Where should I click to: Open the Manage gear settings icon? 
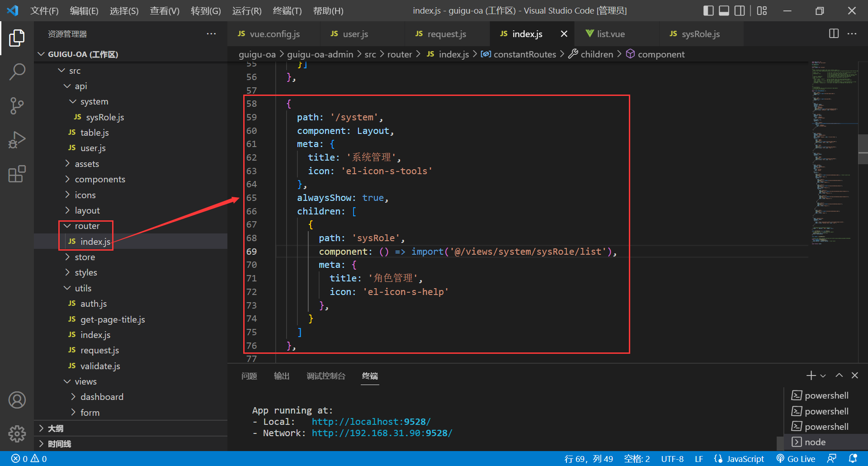coord(17,433)
